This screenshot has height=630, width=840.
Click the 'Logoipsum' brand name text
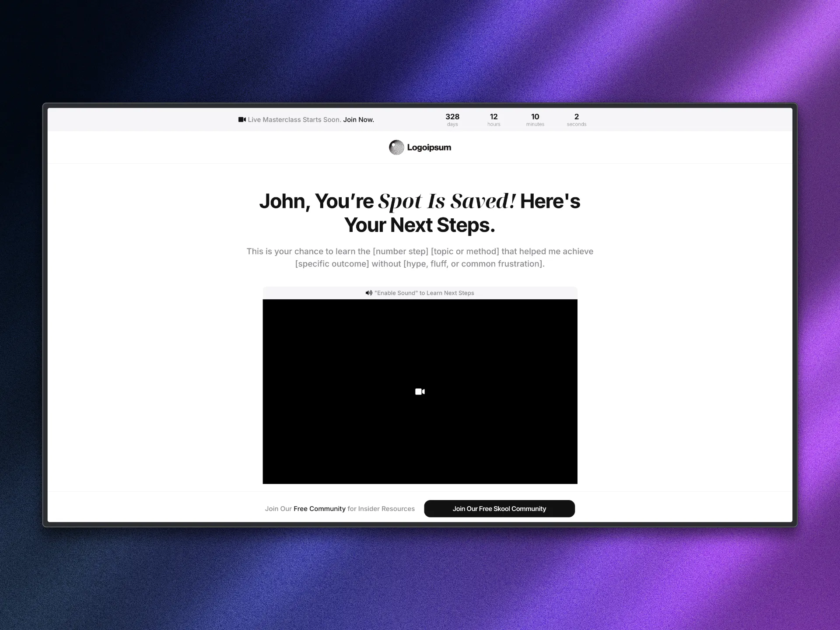click(x=429, y=147)
